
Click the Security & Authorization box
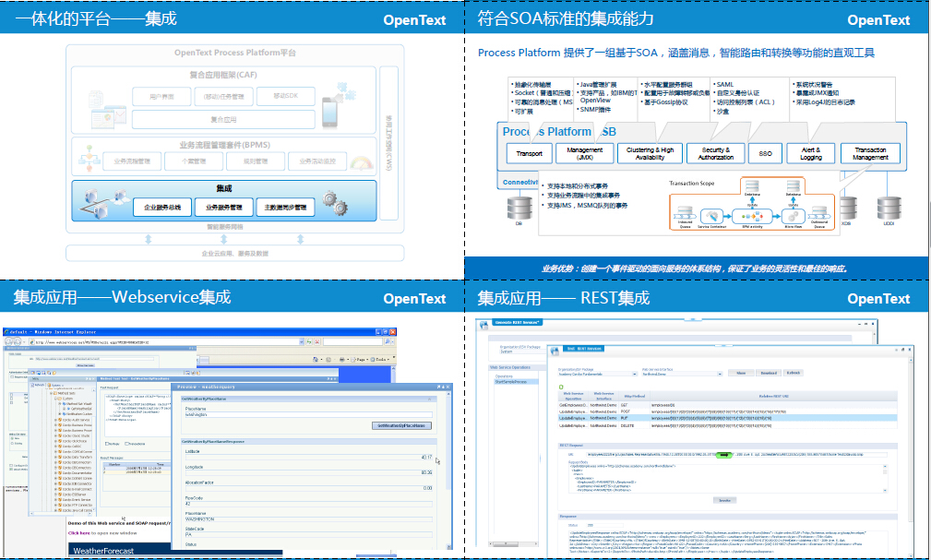pos(715,153)
